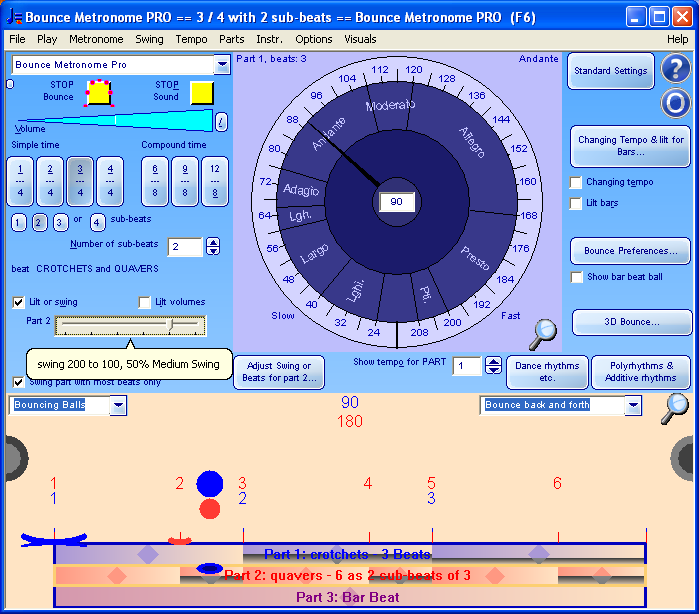
Task: Select 6/8 compound time signature
Action: click(155, 181)
